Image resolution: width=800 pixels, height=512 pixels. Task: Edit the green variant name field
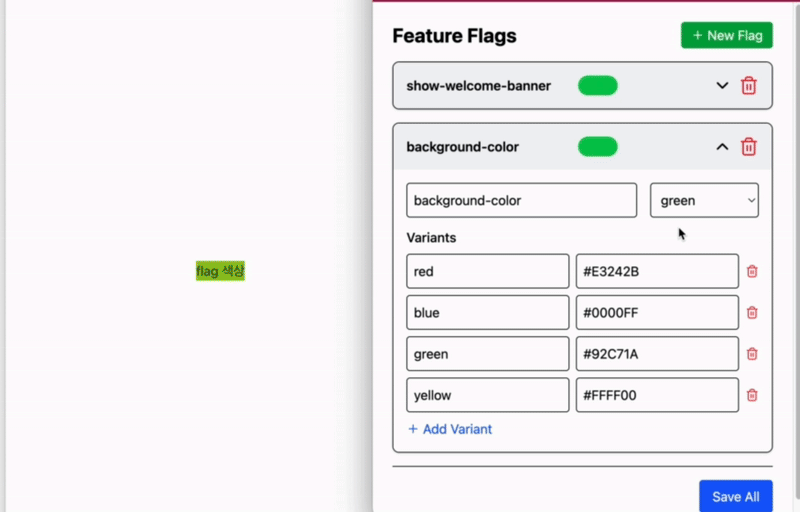[x=488, y=354]
